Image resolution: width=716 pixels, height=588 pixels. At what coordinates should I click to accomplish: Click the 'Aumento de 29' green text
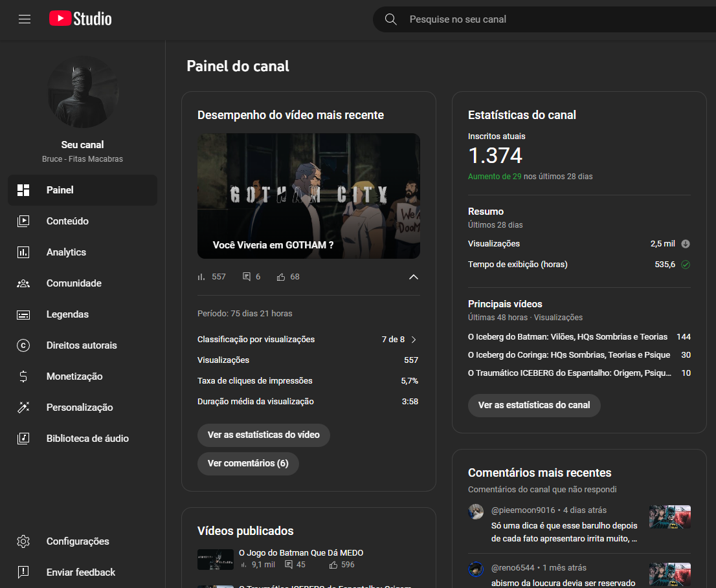495,177
